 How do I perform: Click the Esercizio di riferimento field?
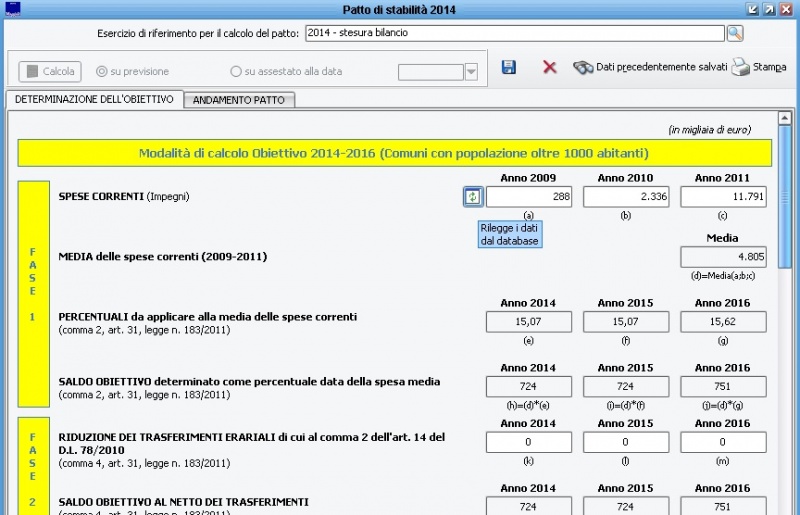(514, 33)
